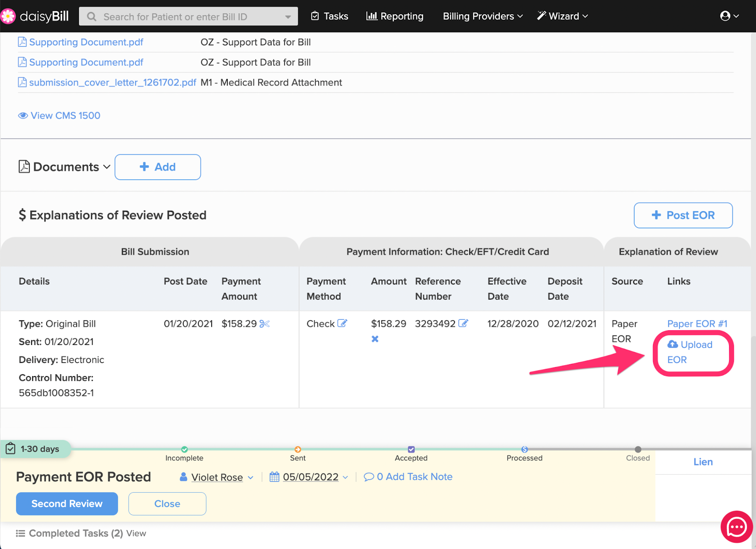Click the Processed status marker
The image size is (756, 549).
[x=524, y=449]
